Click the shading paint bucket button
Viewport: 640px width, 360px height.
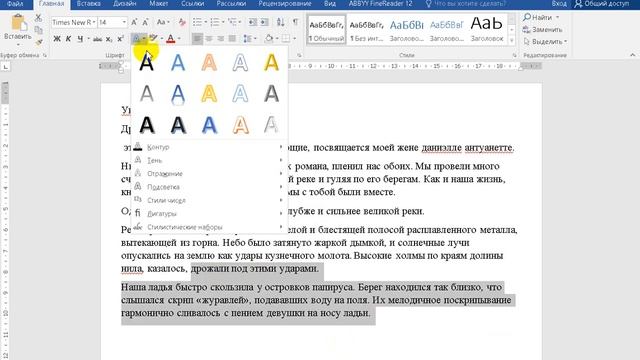[x=269, y=39]
